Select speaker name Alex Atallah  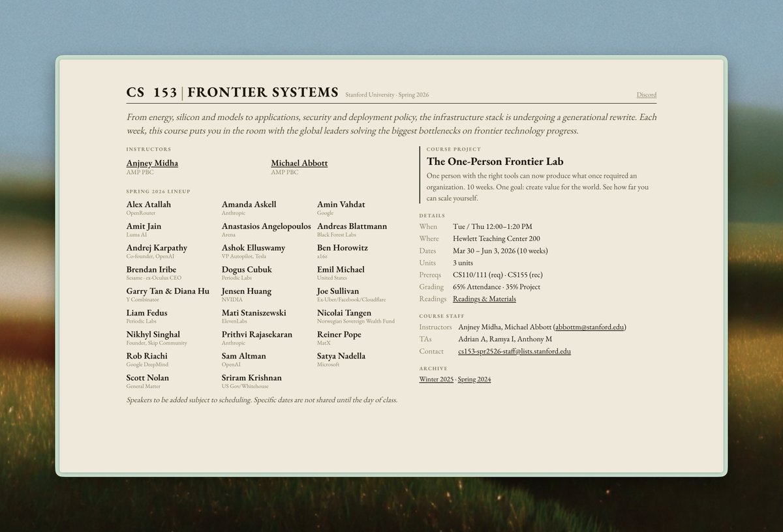click(149, 204)
